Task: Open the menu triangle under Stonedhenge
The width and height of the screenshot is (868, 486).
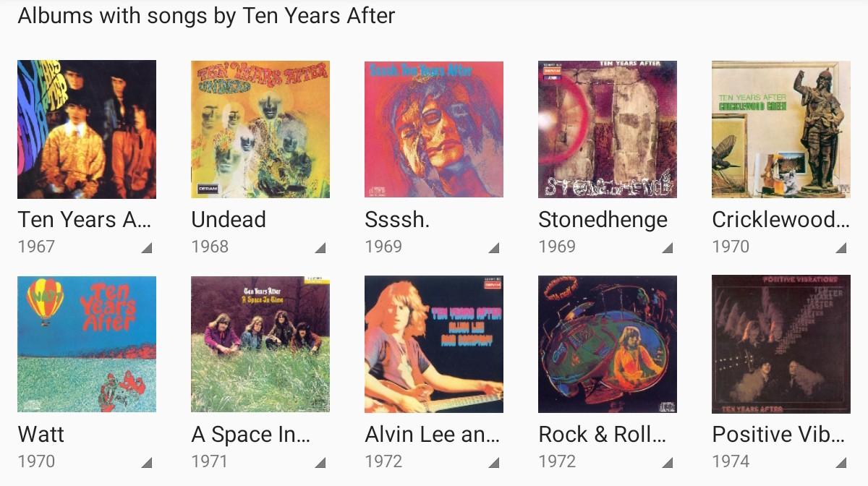Action: click(x=668, y=248)
